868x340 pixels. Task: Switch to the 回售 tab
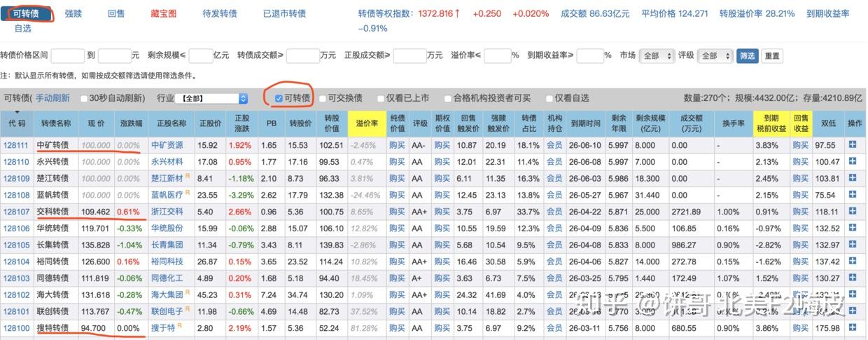pyautogui.click(x=116, y=13)
